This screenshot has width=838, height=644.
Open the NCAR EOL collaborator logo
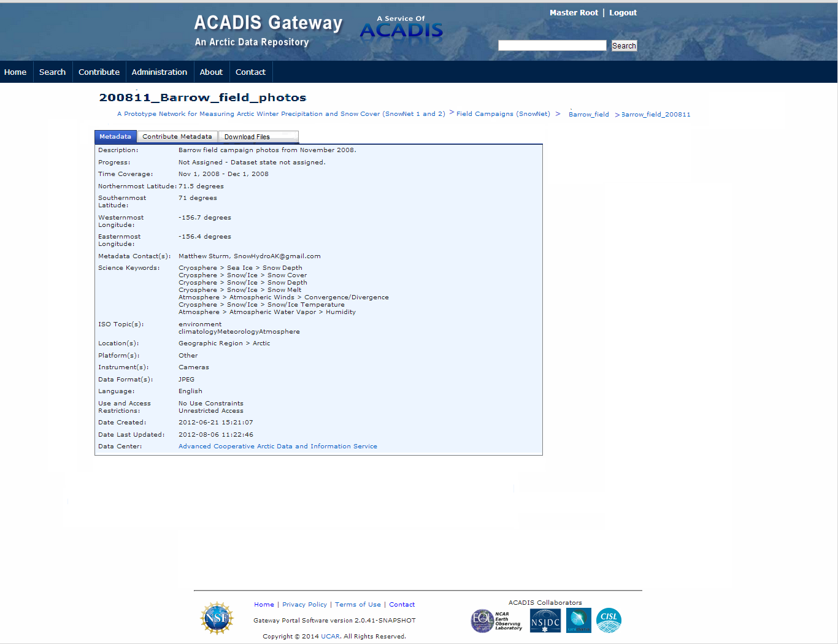click(496, 621)
